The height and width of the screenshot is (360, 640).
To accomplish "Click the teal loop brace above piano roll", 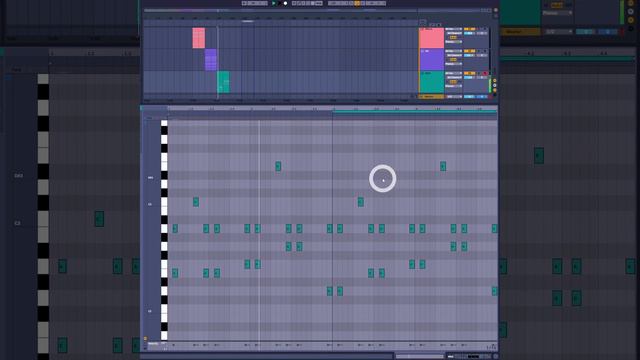I will click(415, 111).
